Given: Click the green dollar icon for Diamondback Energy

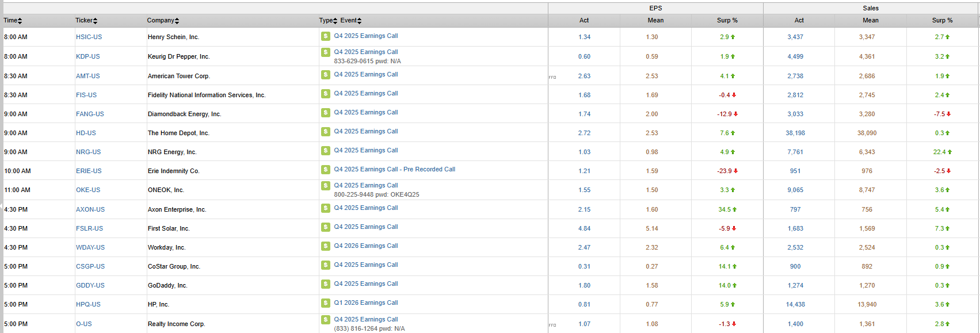Looking at the screenshot, I should (325, 113).
